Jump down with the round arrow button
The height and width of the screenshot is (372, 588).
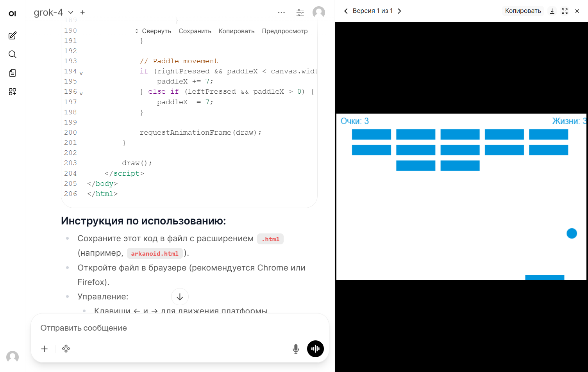pyautogui.click(x=180, y=297)
